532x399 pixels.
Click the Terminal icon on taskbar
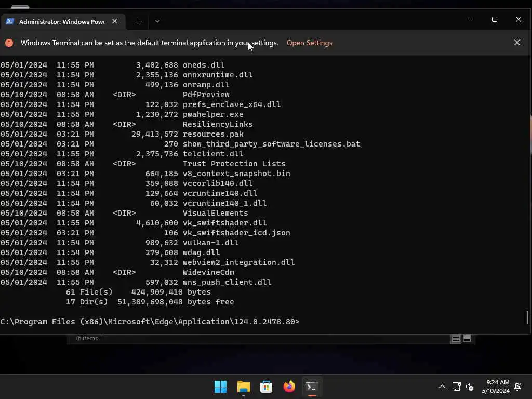pos(312,387)
